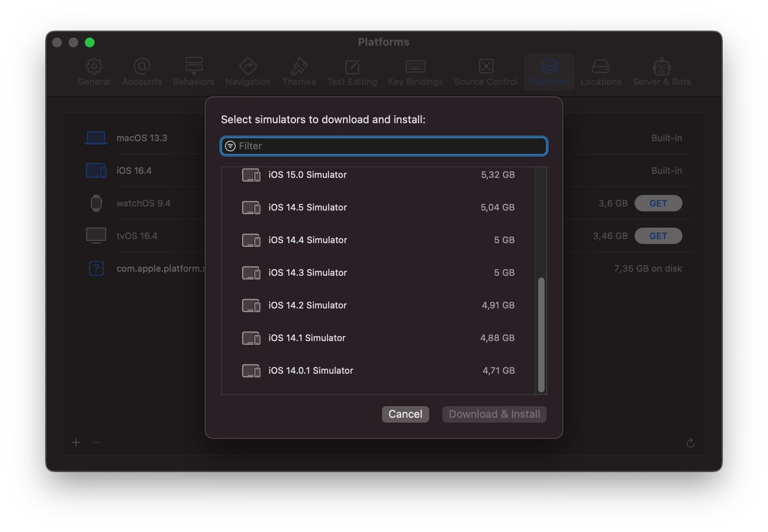
Task: Open the Accounts settings pane
Action: click(x=141, y=70)
